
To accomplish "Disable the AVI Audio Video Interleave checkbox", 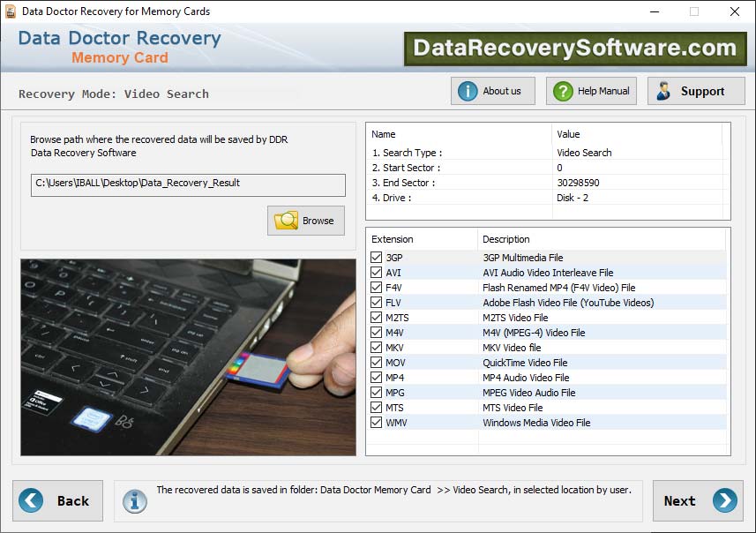I will click(375, 272).
